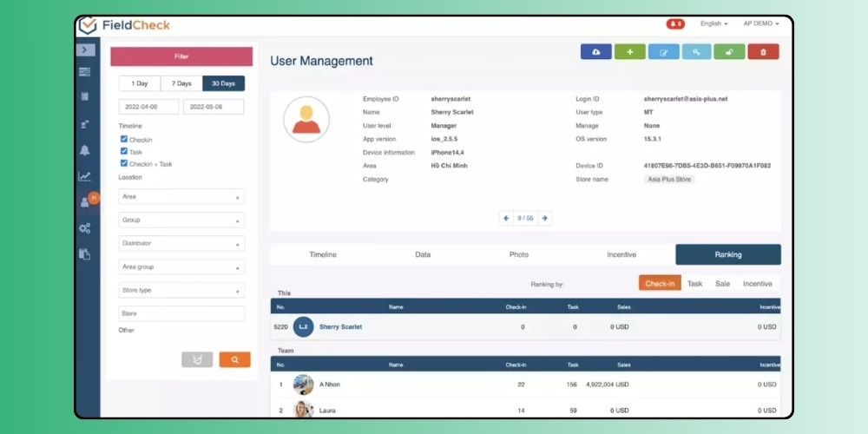Add a new user with the plus button
This screenshot has width=868, height=434.
[x=629, y=52]
